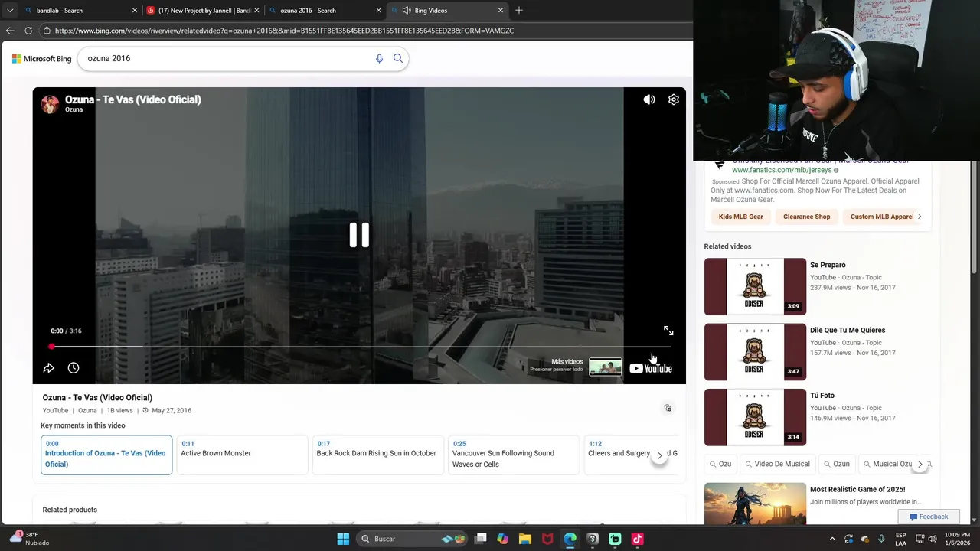
Task: Click the Video De Musical search chip
Action: pos(777,464)
